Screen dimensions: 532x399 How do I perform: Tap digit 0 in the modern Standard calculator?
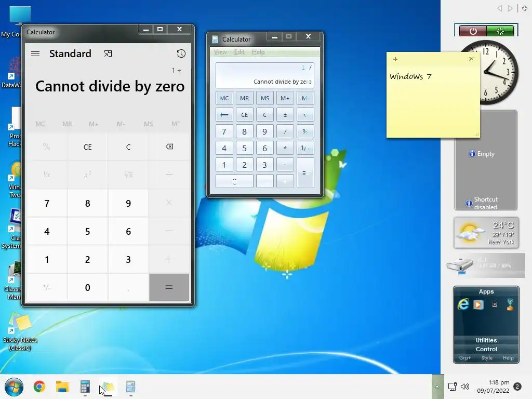[87, 287]
